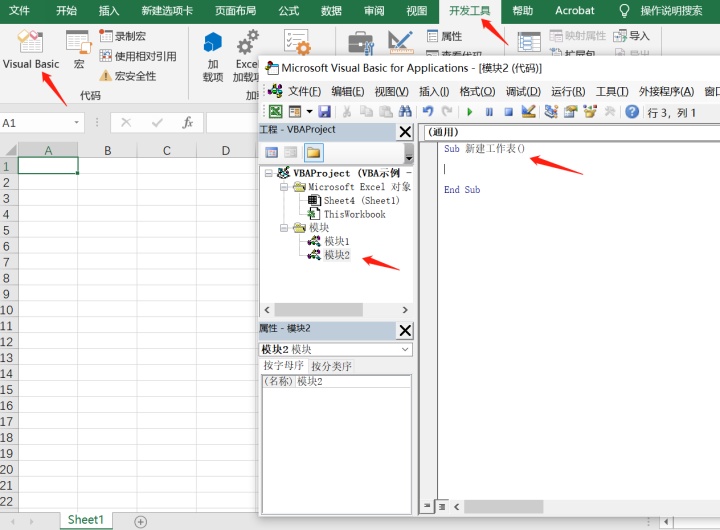The width and height of the screenshot is (720, 530).
Task: Select cell A1 in the worksheet
Action: click(48, 166)
